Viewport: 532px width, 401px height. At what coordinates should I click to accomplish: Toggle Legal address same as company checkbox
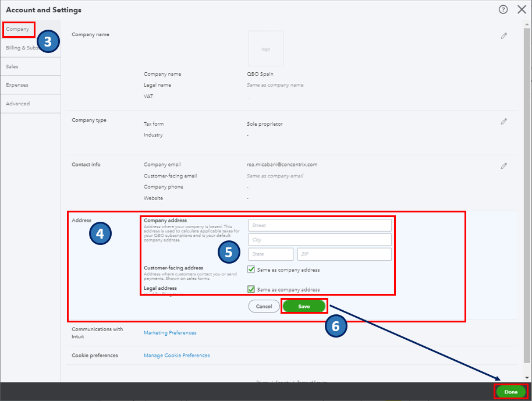[251, 289]
